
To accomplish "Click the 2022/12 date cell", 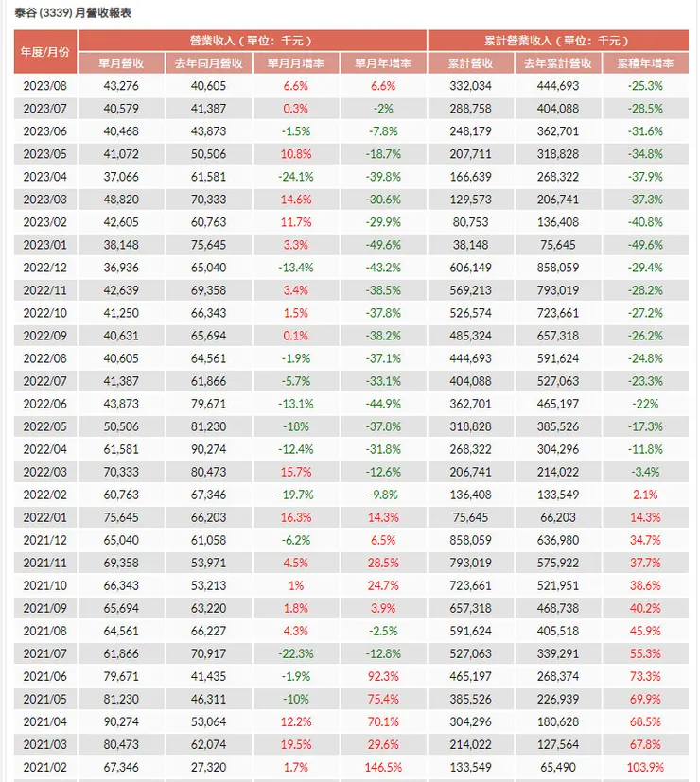I will [45, 268].
